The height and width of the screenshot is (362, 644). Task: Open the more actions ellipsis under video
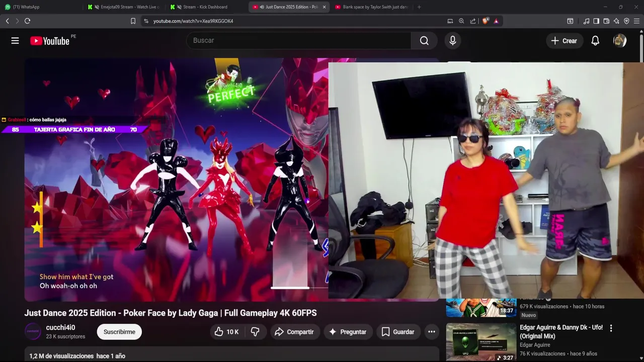coord(431,332)
